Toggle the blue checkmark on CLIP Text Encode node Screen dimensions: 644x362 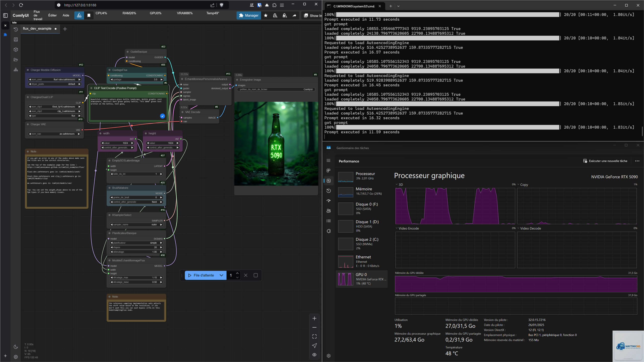tap(163, 116)
